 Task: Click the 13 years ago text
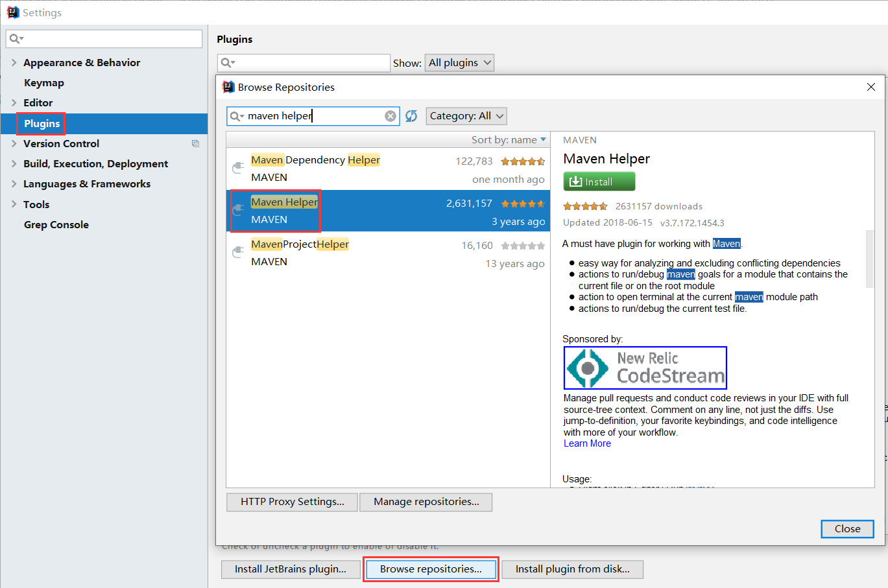coord(515,264)
